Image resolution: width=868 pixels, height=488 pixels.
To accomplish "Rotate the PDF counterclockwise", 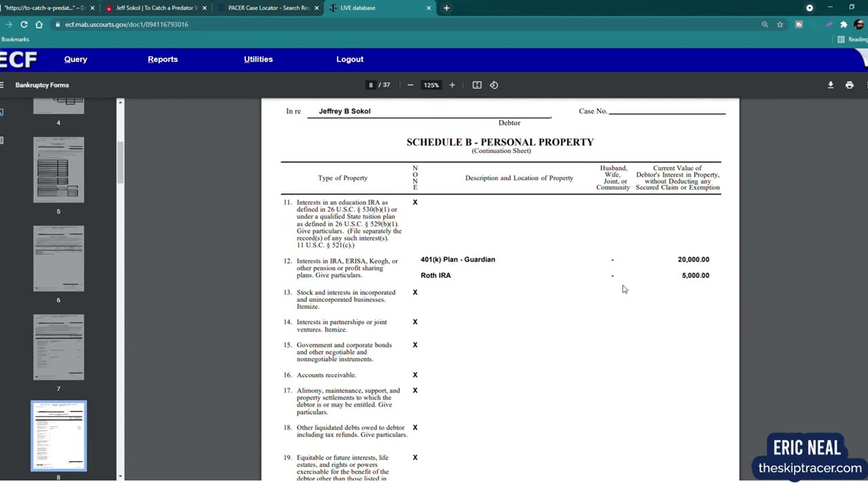I will tap(494, 85).
